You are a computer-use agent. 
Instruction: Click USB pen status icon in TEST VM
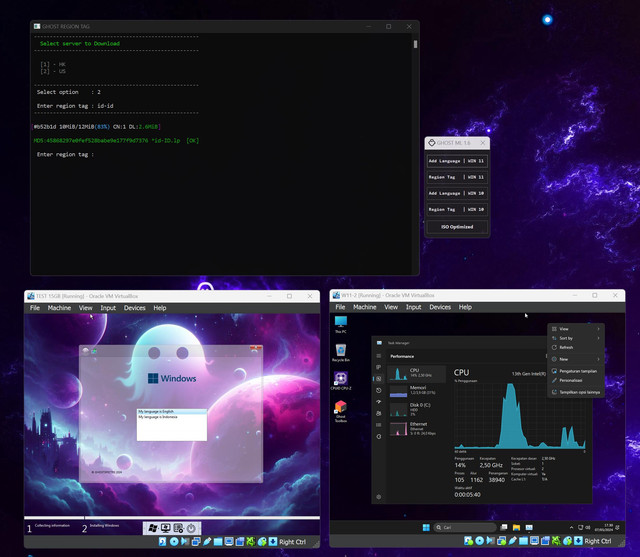coord(207,541)
